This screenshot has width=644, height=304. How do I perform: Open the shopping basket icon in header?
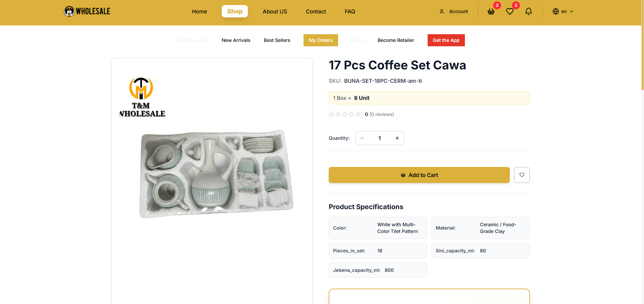point(491,12)
